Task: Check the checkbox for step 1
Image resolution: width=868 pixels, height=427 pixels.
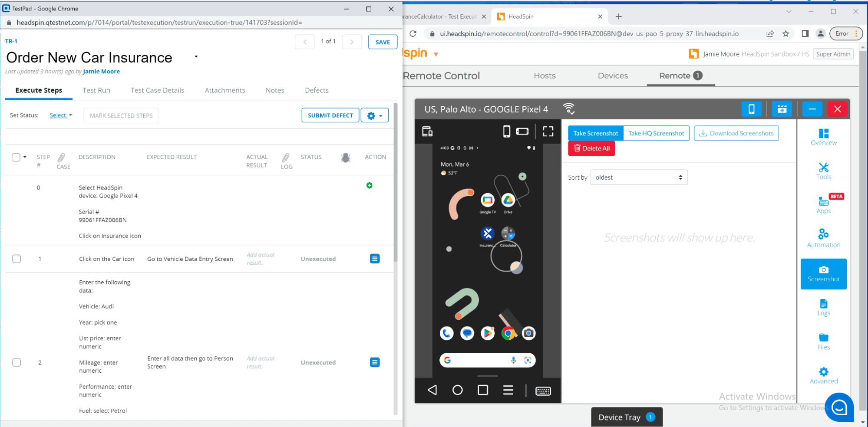Action: (17, 259)
